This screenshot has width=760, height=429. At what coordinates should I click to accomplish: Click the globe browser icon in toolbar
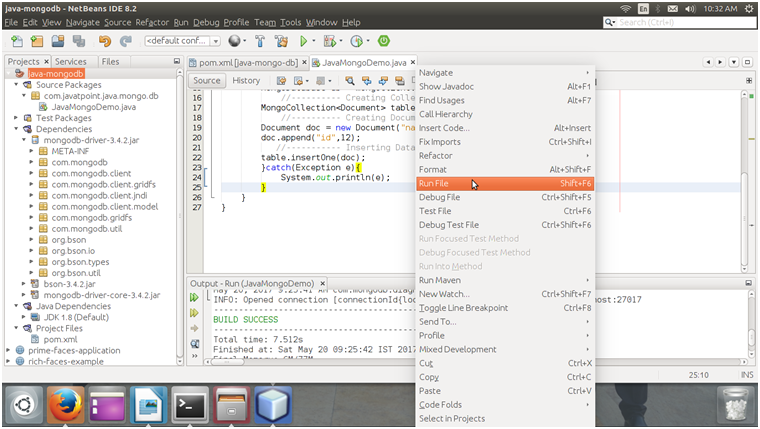click(x=235, y=41)
